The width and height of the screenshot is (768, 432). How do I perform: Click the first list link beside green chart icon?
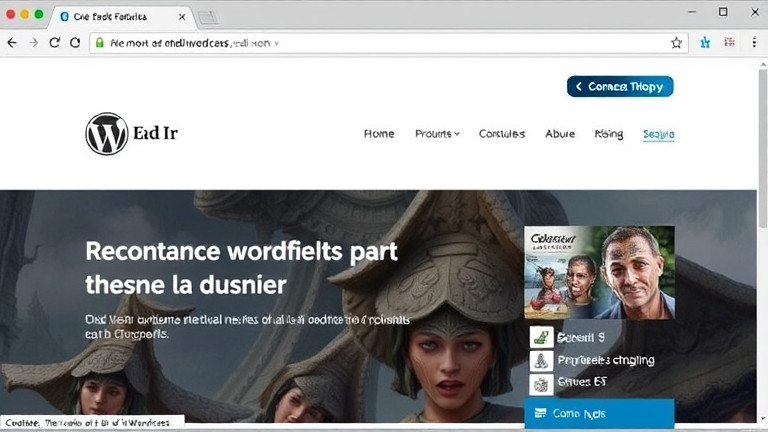[581, 337]
